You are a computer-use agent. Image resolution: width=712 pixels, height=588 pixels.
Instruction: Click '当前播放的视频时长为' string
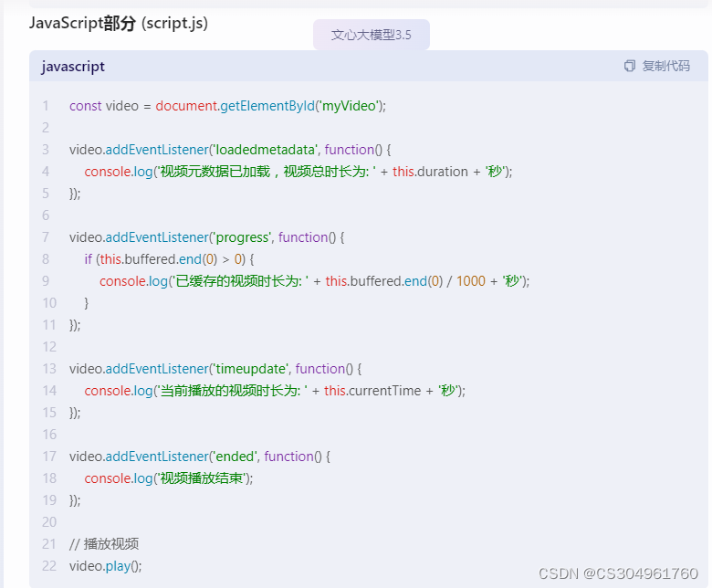click(x=230, y=391)
